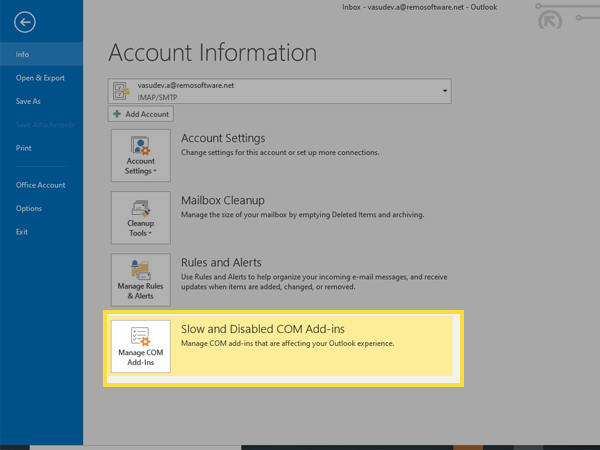The height and width of the screenshot is (450, 600).
Task: Click the COM Add-Ins checklist gear icon
Action: (x=140, y=337)
